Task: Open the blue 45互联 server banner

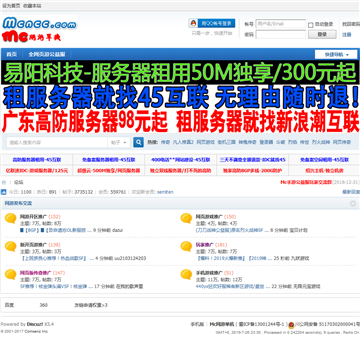Action: (180, 98)
